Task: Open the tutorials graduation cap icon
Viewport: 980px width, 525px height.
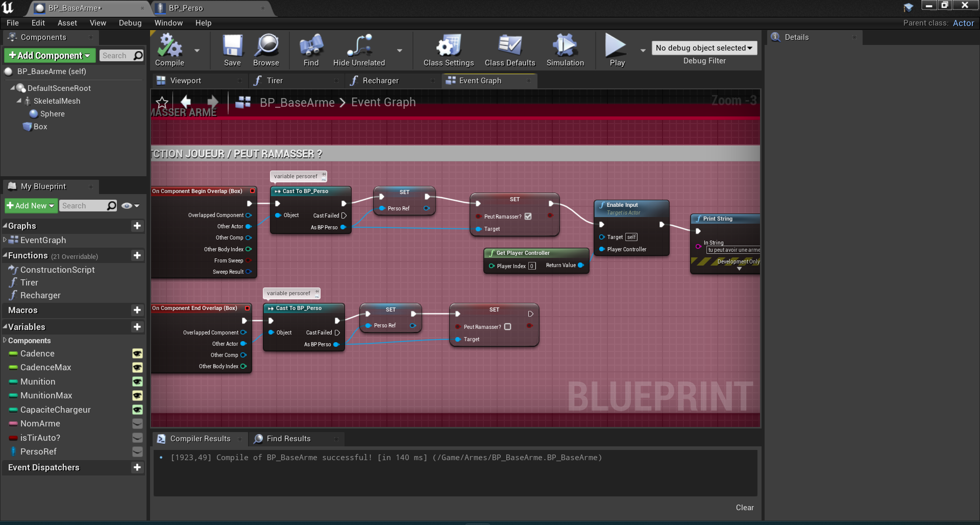Action: click(909, 7)
